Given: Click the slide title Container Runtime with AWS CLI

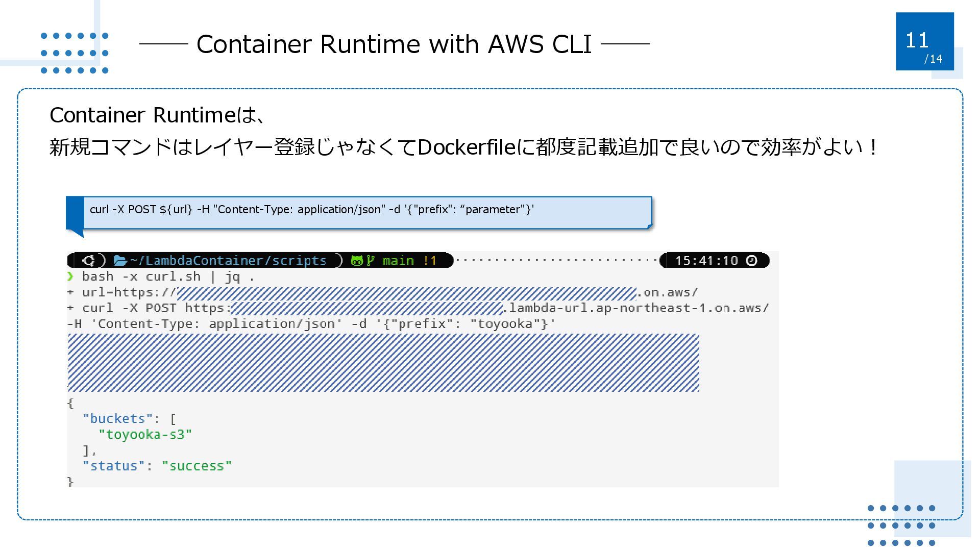Looking at the screenshot, I should (394, 44).
